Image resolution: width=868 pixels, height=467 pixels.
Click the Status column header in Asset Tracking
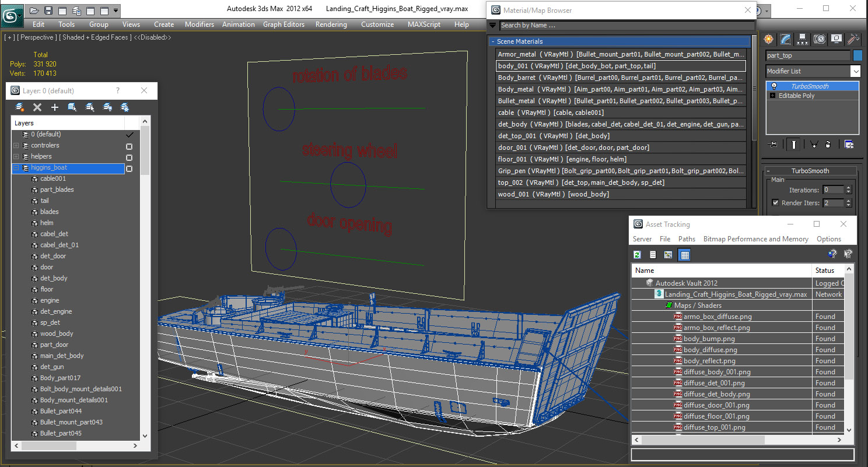click(829, 271)
